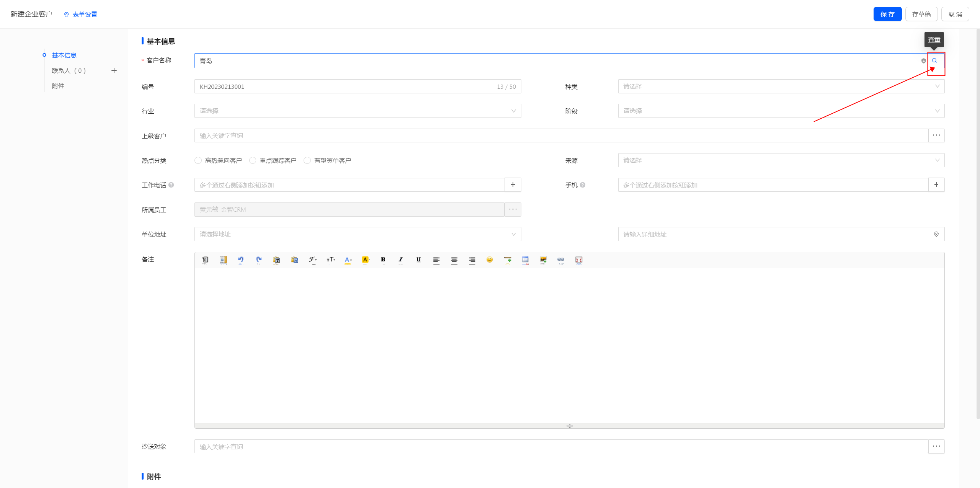Toggle fullscreen mode of the remark editor

(579, 260)
